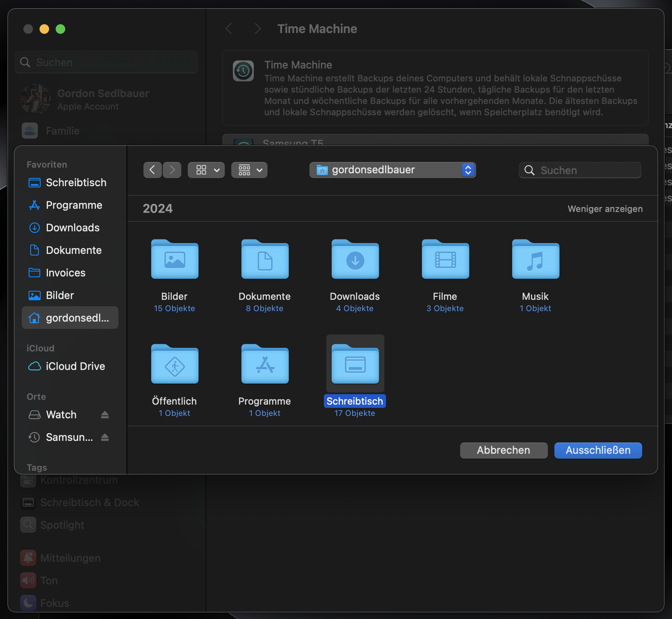The width and height of the screenshot is (672, 619).
Task: Click Gordon Sedlbauer's profile picture
Action: pos(35,99)
